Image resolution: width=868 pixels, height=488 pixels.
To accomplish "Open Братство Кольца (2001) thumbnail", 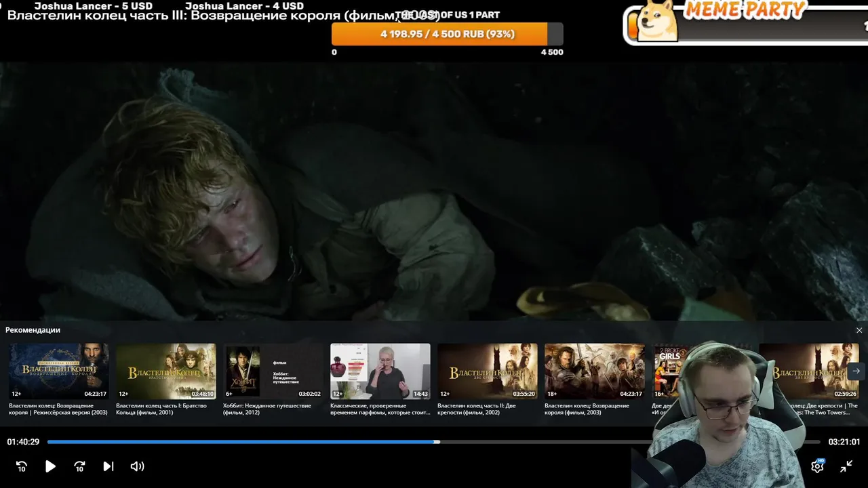I will pos(166,371).
